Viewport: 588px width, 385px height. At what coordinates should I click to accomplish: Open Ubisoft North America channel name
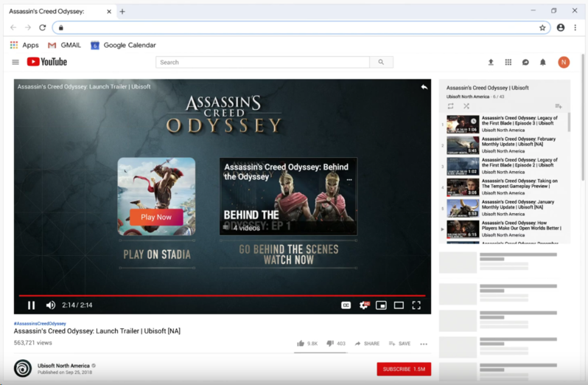click(63, 366)
